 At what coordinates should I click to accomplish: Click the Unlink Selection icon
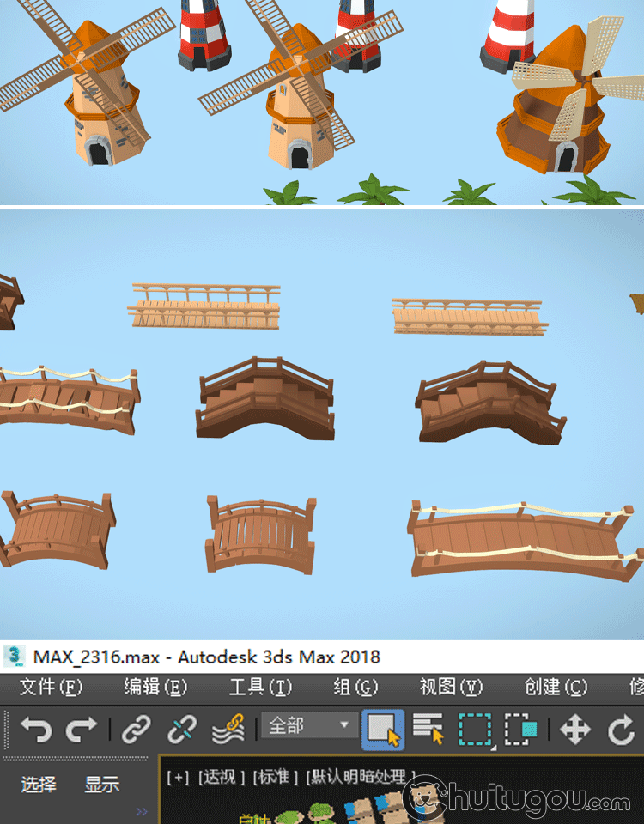pos(181,730)
